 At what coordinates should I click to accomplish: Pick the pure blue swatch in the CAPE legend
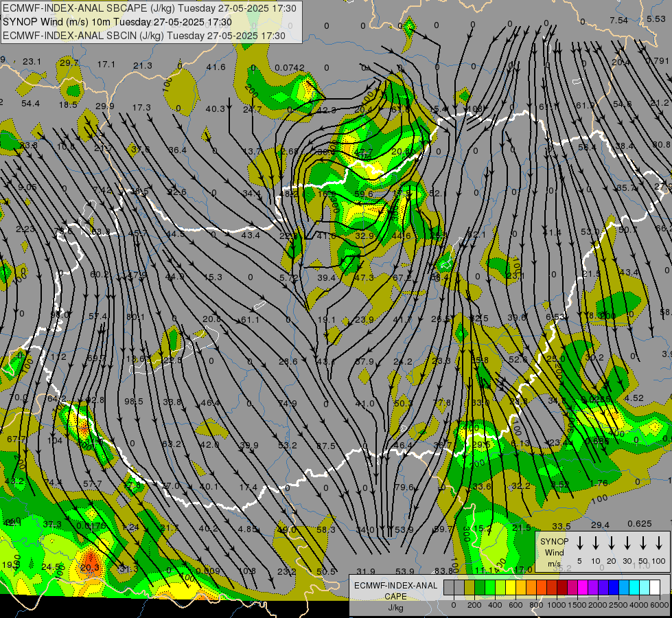(x=613, y=588)
